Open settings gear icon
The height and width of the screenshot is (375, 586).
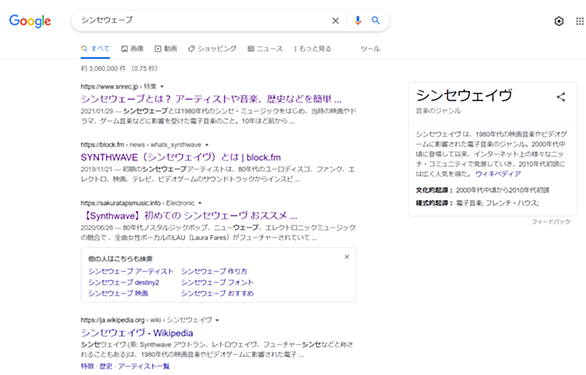tap(559, 21)
